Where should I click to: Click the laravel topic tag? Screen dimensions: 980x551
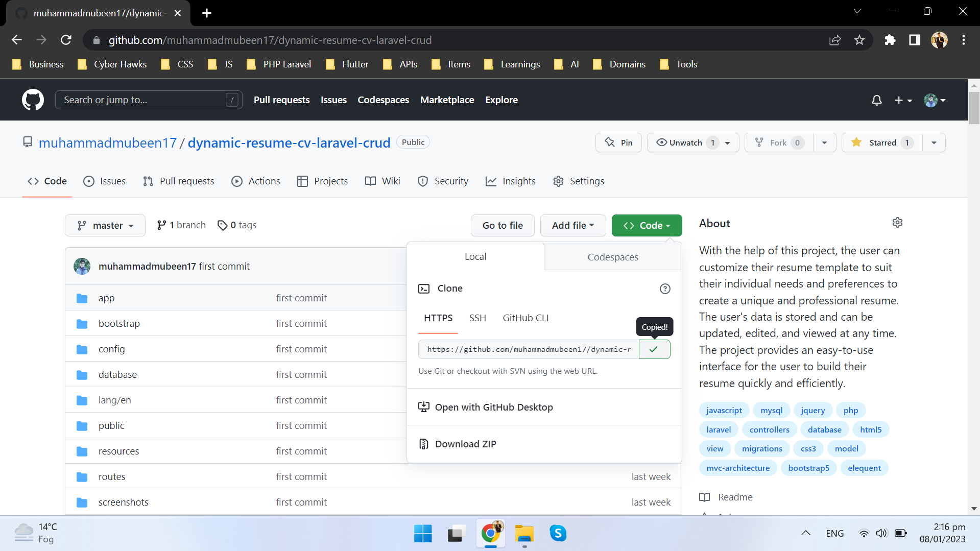(x=719, y=429)
